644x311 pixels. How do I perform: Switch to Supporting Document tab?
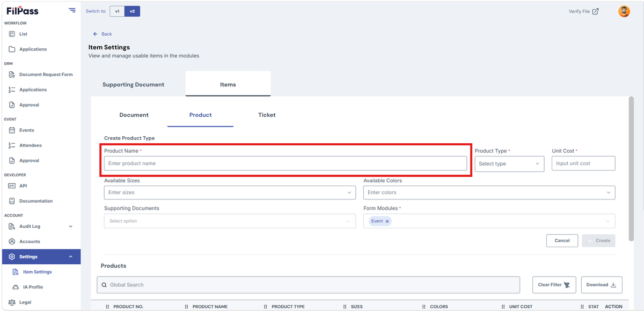click(x=134, y=85)
